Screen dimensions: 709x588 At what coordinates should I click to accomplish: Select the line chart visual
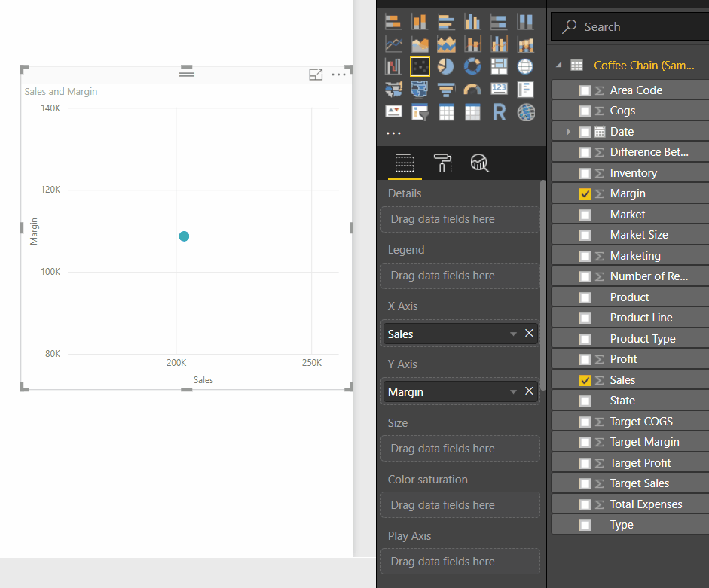pyautogui.click(x=393, y=44)
